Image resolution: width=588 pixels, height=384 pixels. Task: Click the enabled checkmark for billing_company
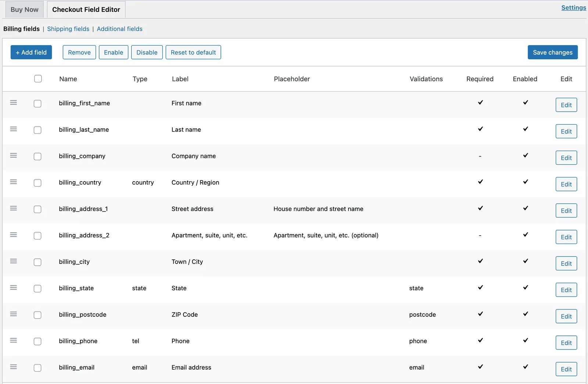[x=526, y=155]
